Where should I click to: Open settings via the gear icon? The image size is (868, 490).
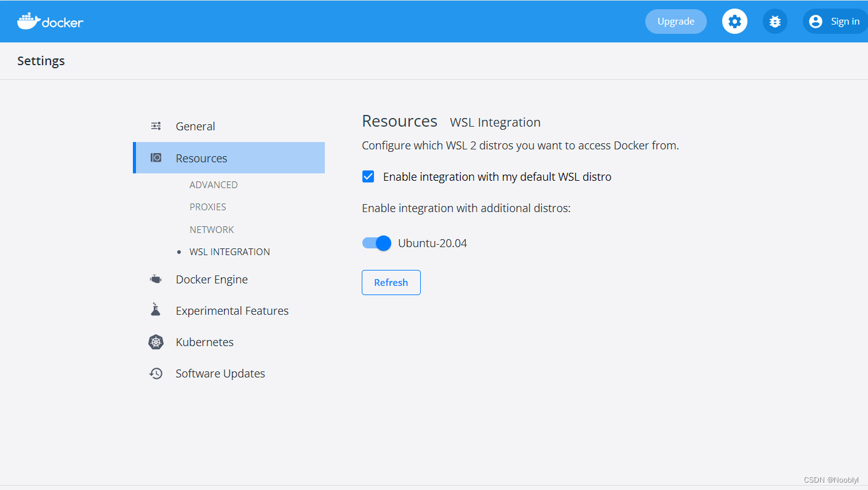[735, 22]
